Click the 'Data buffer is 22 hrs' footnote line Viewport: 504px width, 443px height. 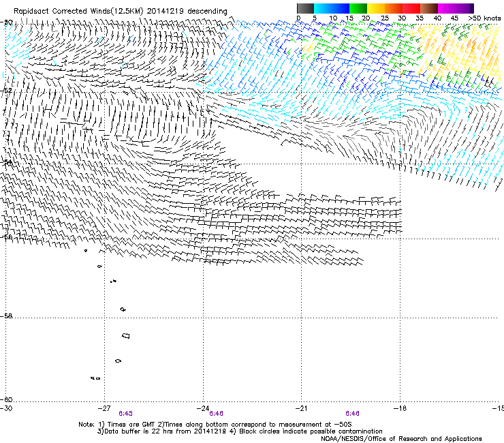161,431
